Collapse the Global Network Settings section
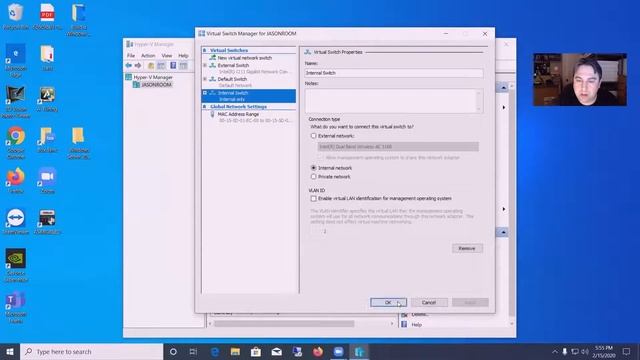This screenshot has height=360, width=640. pos(204,107)
